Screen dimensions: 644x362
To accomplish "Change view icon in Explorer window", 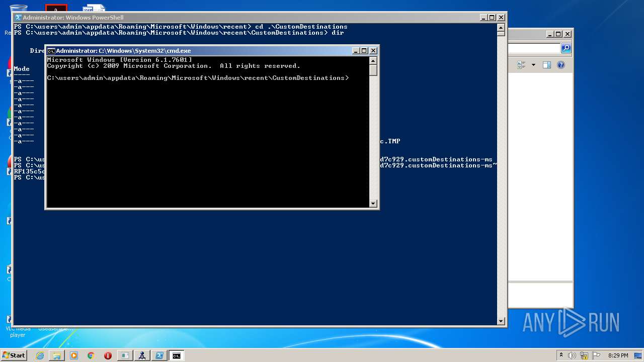I will pos(521,65).
